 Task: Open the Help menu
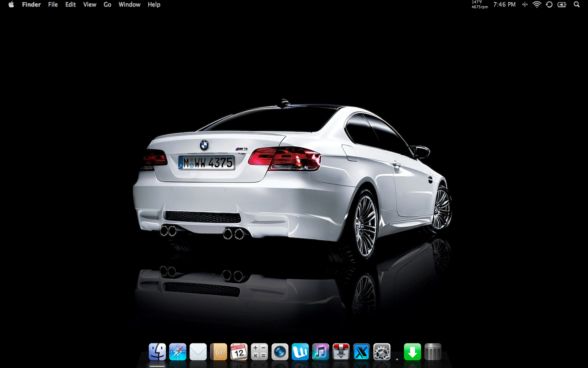(x=154, y=4)
